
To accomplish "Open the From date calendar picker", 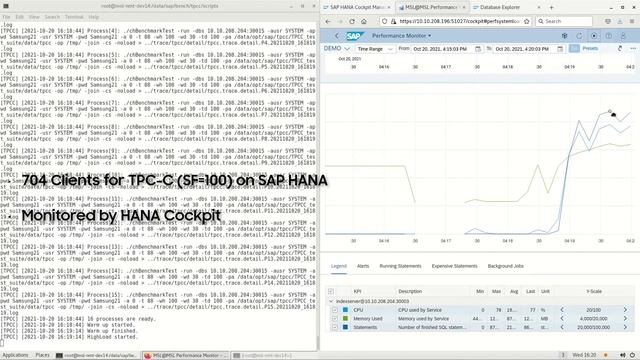I will pos(478,49).
